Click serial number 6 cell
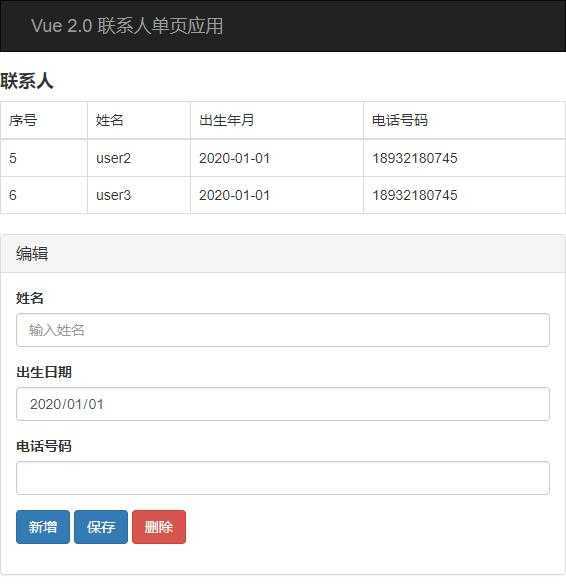This screenshot has width=566, height=584. tap(44, 195)
